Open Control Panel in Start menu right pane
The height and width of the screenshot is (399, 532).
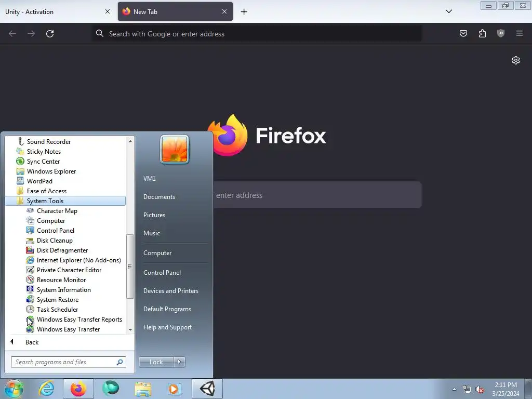click(162, 272)
